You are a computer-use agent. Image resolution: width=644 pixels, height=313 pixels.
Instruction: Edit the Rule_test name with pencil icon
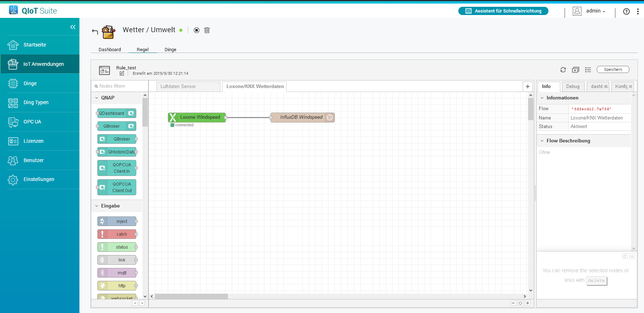pyautogui.click(x=122, y=73)
